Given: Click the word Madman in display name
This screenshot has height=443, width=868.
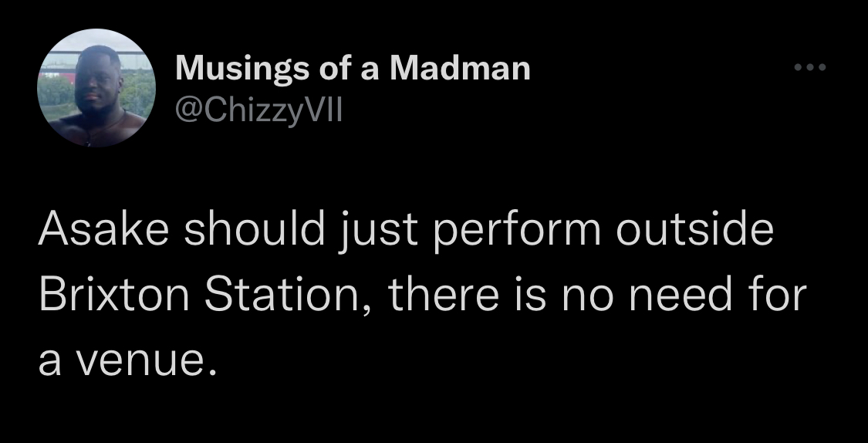Looking at the screenshot, I should tap(460, 68).
